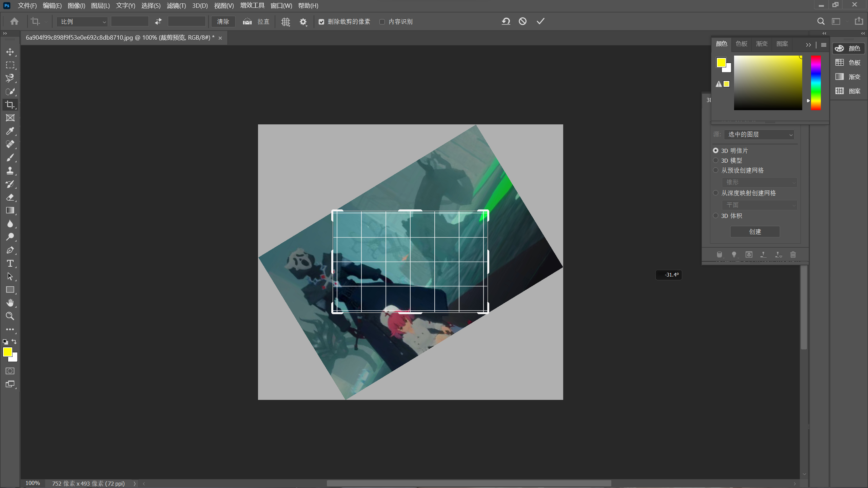868x488 pixels.
Task: Switch to the 渐变 tab
Action: click(x=762, y=44)
